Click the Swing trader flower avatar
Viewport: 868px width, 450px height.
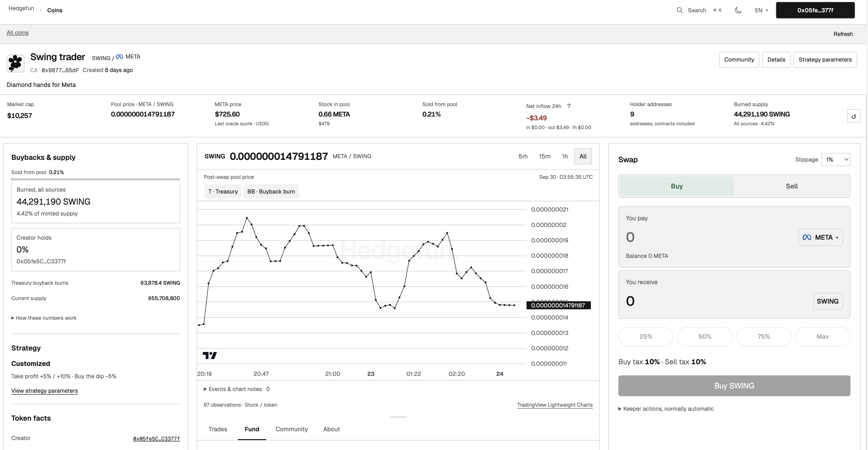(16, 63)
